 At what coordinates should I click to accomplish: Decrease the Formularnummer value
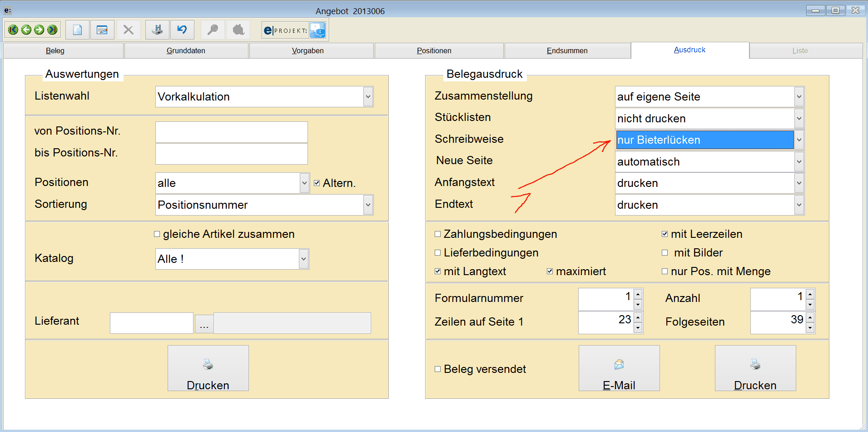(x=638, y=305)
